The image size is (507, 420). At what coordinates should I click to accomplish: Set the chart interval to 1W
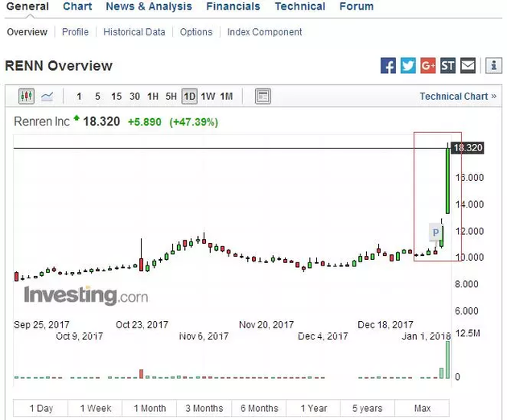pos(208,97)
